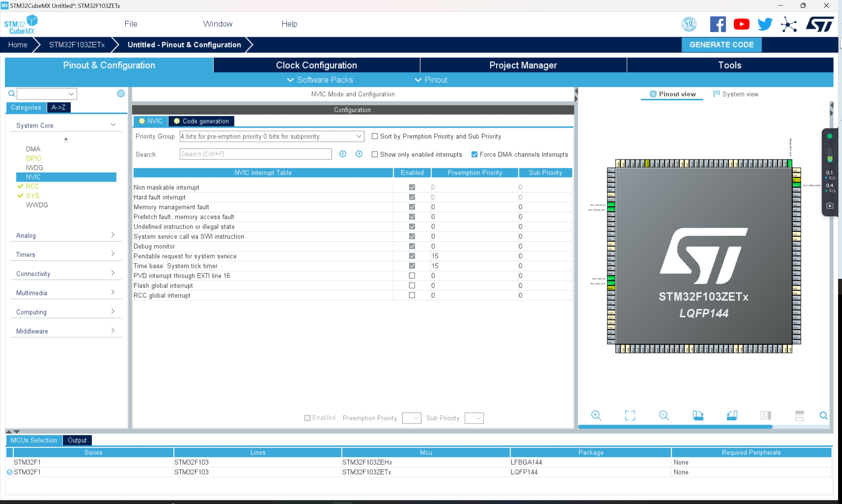Click the fit-to-screen pinout icon
The height and width of the screenshot is (504, 842).
point(630,415)
